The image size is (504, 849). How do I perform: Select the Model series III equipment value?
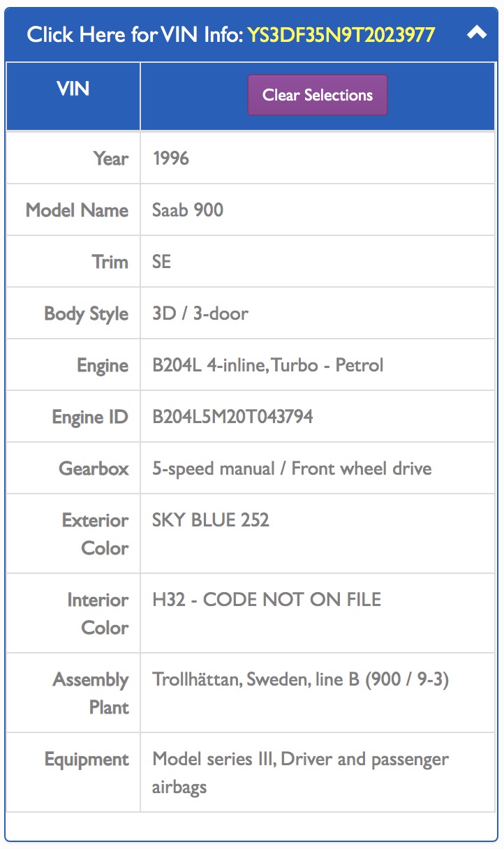pyautogui.click(x=300, y=773)
